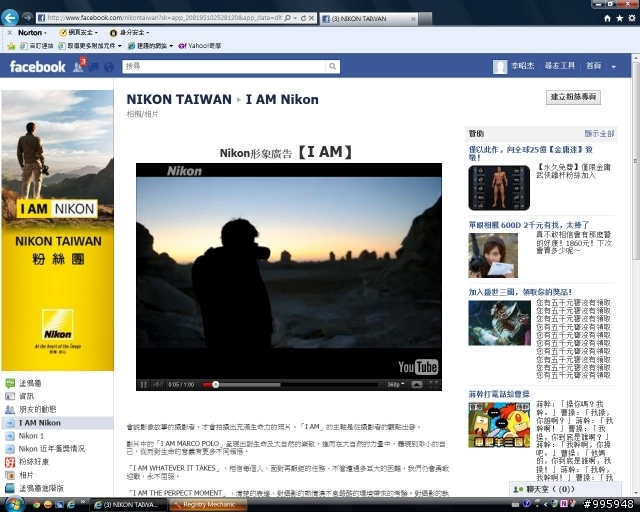Click the facebook logo

click(37, 67)
